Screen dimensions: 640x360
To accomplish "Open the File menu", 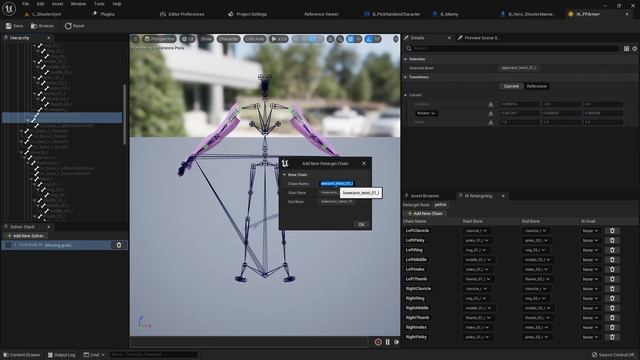I will point(25,4).
